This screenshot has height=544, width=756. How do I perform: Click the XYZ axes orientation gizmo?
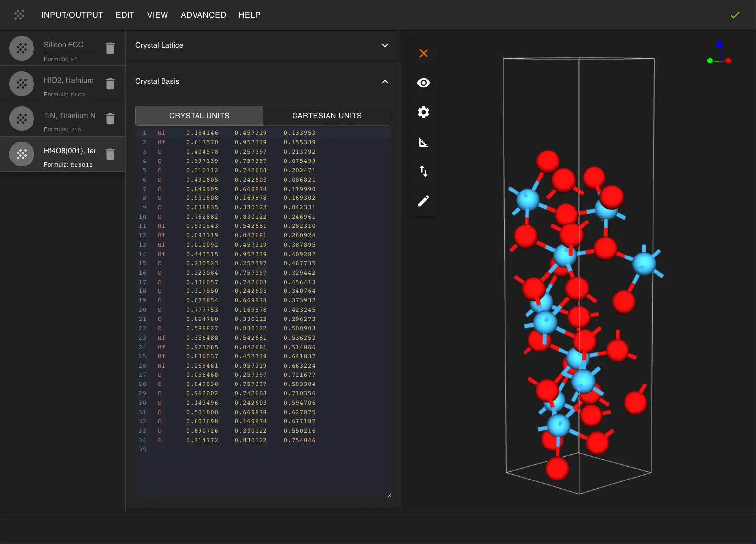[x=719, y=53]
